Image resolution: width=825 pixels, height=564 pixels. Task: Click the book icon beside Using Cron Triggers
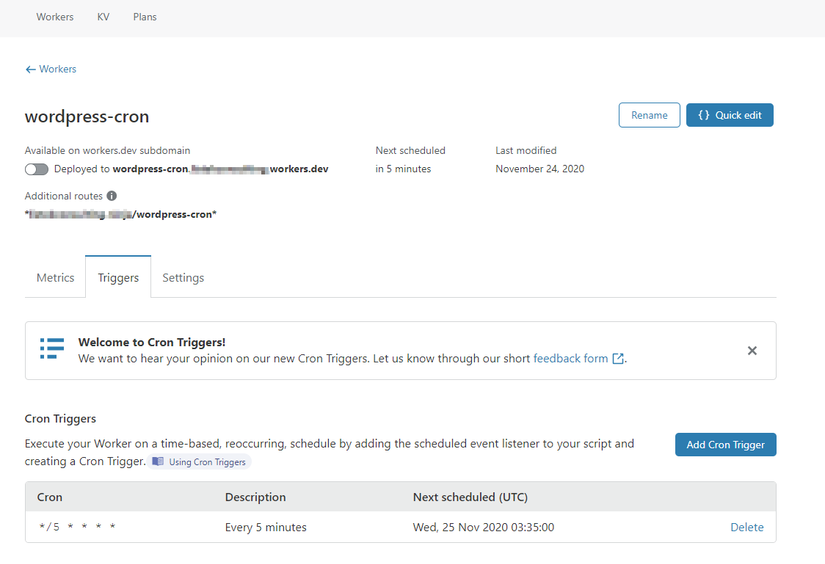click(158, 461)
